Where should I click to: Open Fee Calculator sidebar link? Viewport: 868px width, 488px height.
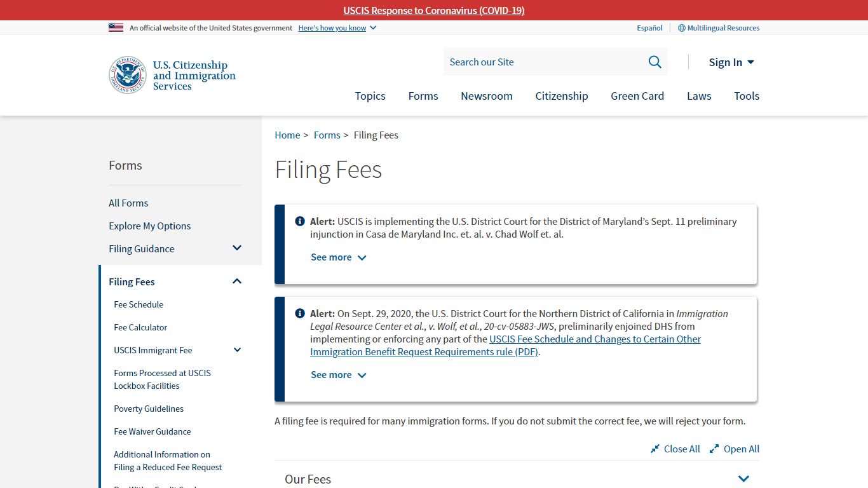tap(140, 327)
